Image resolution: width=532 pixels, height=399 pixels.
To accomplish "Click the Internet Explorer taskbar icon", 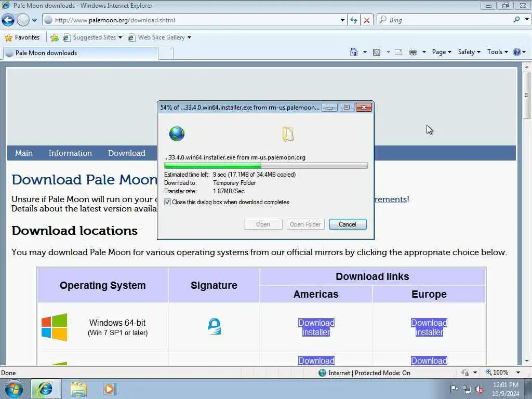I will [x=45, y=389].
